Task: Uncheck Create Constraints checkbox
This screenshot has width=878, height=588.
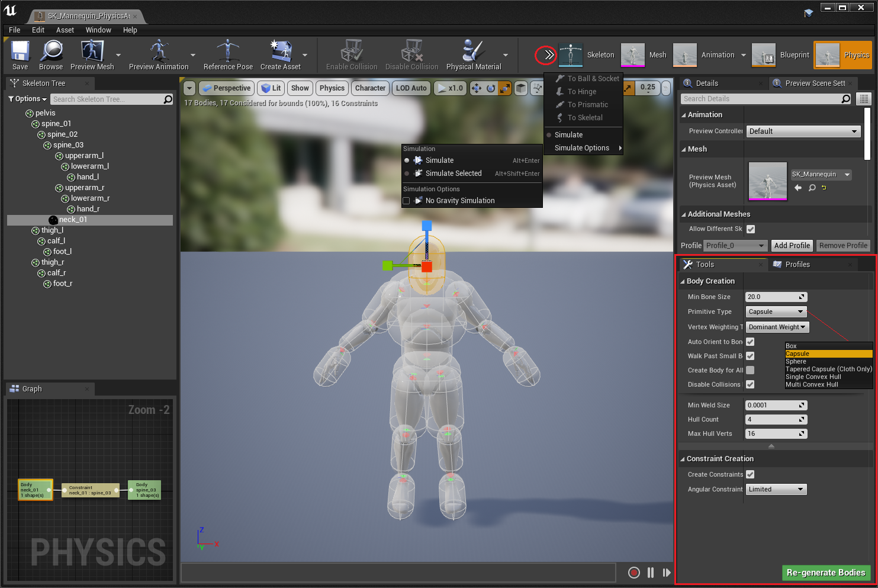Action: point(750,474)
